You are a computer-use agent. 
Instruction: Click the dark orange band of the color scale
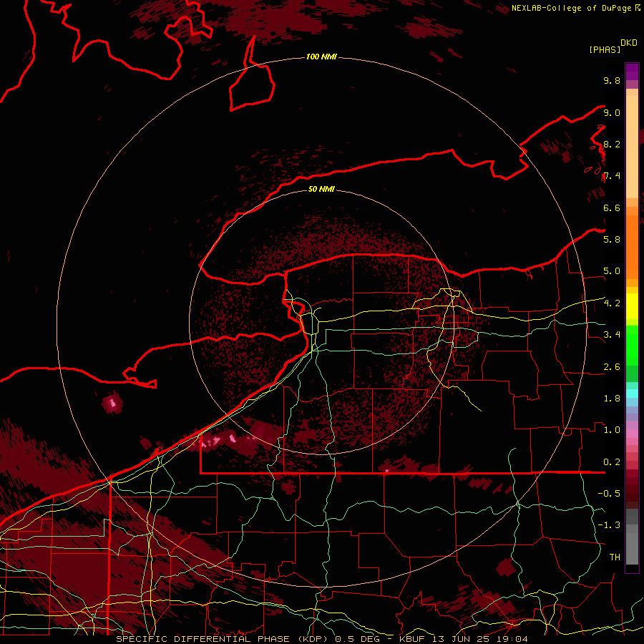pos(632,248)
